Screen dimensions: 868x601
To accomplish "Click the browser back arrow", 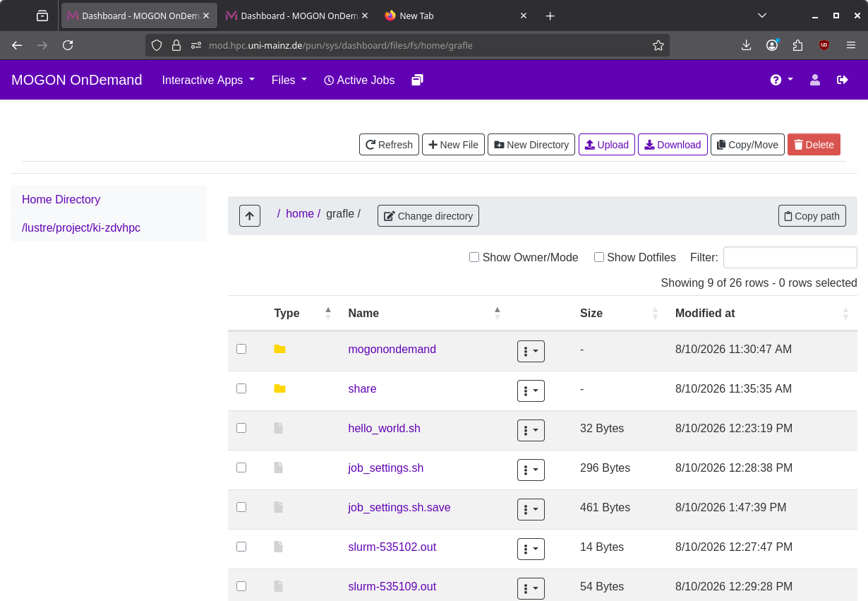I will [x=17, y=45].
